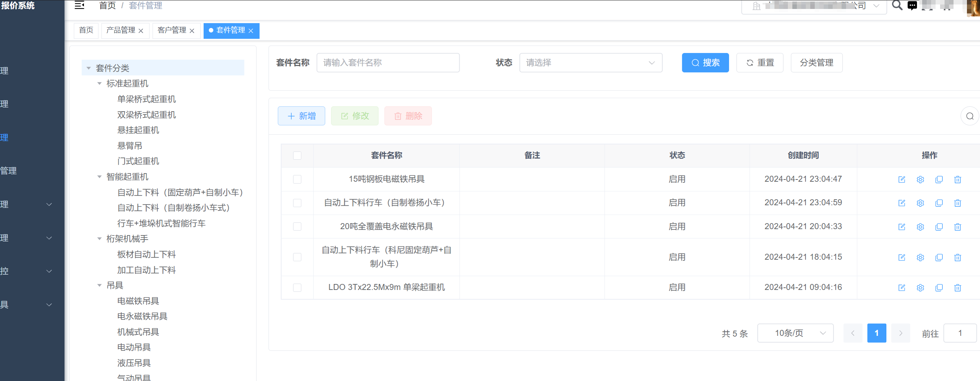This screenshot has height=381, width=980.
Task: Check the select-all checkbox in table header
Action: click(297, 156)
